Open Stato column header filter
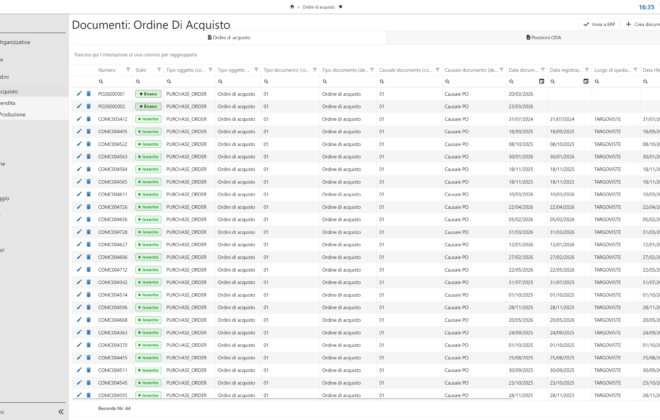The width and height of the screenshot is (660, 420). click(159, 70)
